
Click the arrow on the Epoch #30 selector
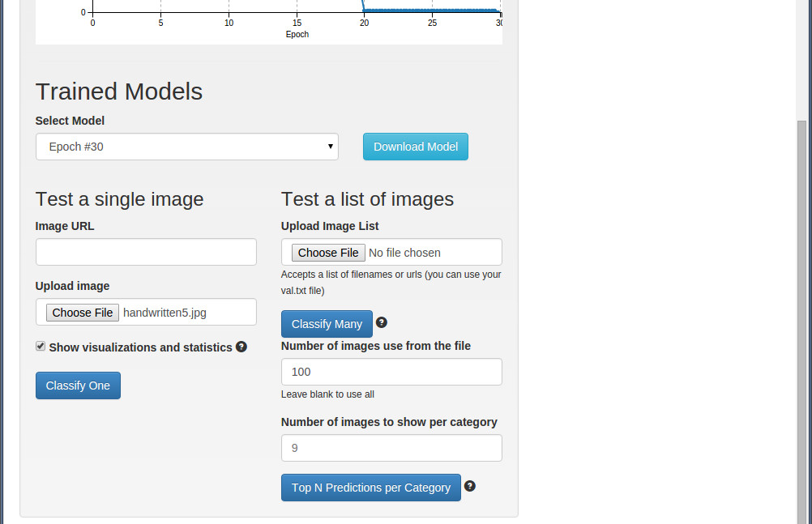coord(331,147)
